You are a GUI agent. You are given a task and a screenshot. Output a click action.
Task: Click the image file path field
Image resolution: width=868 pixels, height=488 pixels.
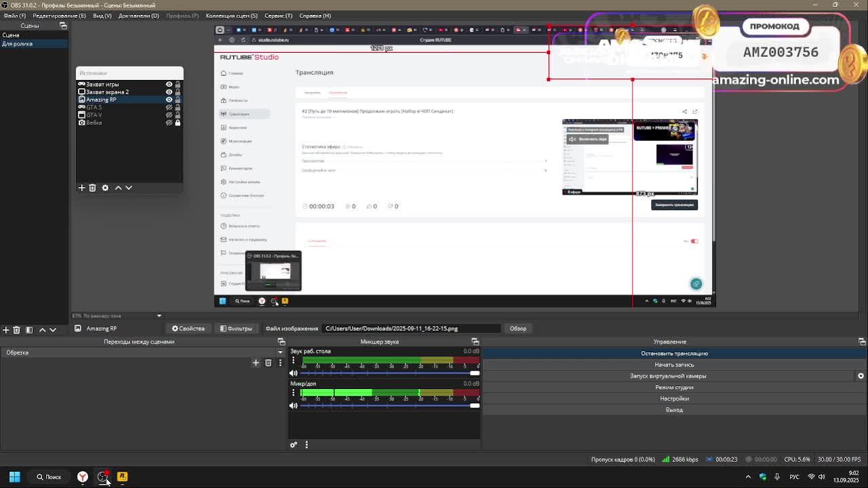410,329
